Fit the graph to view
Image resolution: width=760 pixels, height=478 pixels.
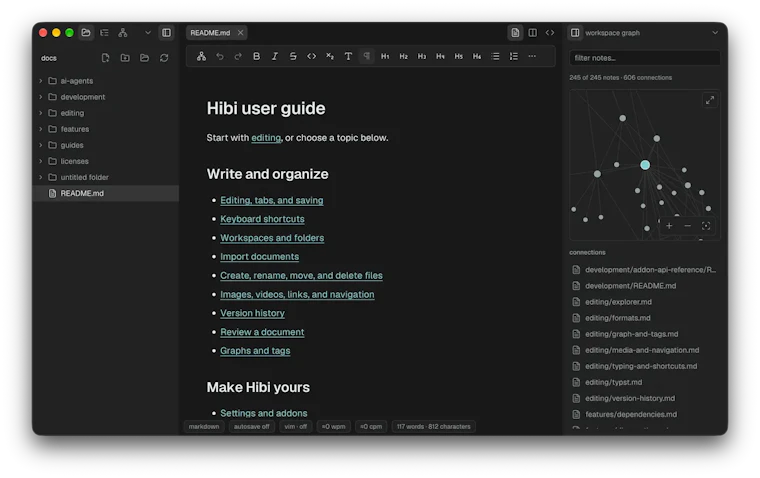(x=706, y=226)
